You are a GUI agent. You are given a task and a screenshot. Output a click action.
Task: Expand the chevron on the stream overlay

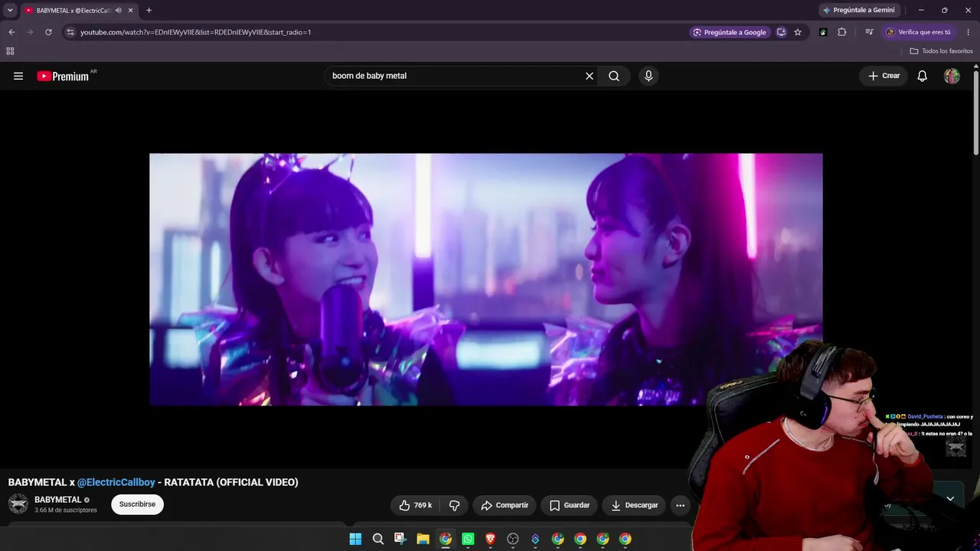[950, 499]
